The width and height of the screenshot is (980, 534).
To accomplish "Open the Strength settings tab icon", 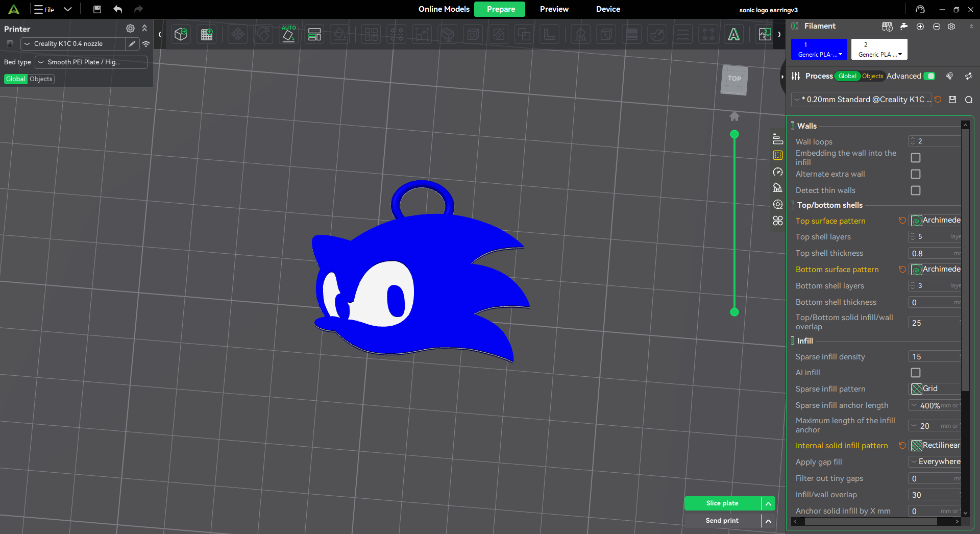I will coord(778,155).
